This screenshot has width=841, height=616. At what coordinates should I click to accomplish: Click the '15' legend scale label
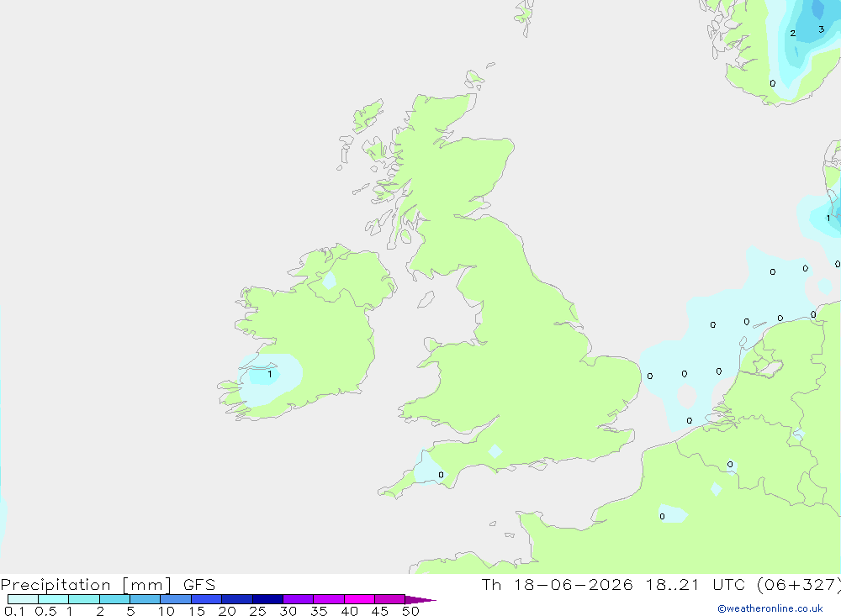pyautogui.click(x=196, y=611)
